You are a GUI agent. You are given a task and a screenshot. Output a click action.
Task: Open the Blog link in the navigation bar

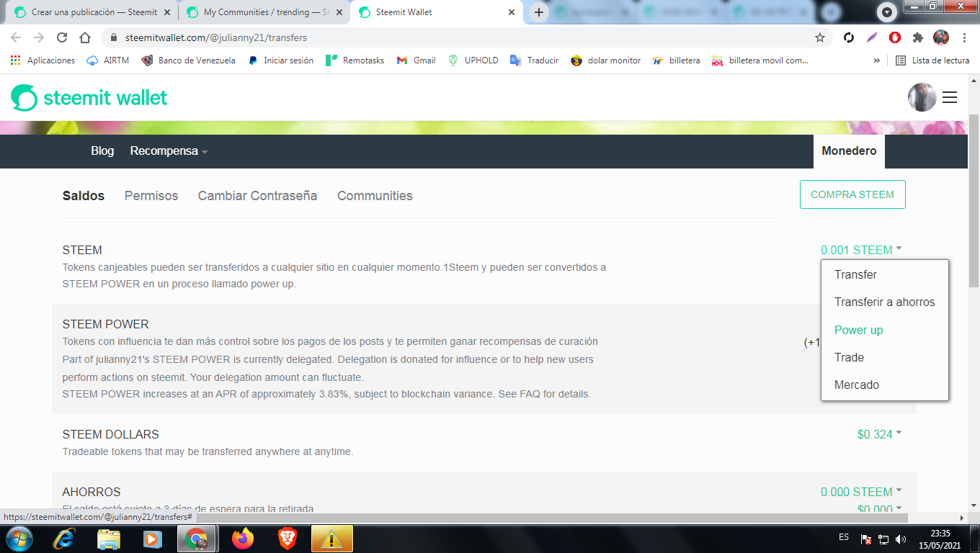click(102, 151)
